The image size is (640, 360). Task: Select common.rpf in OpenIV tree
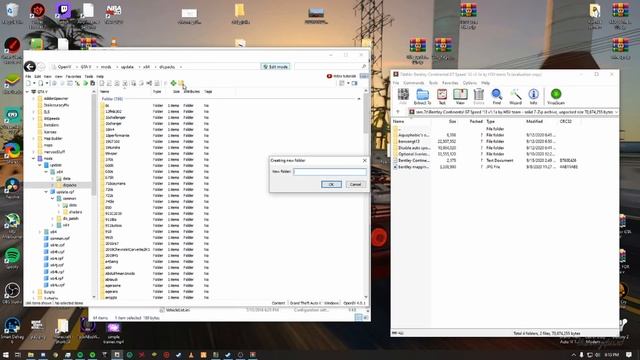[x=60, y=238]
